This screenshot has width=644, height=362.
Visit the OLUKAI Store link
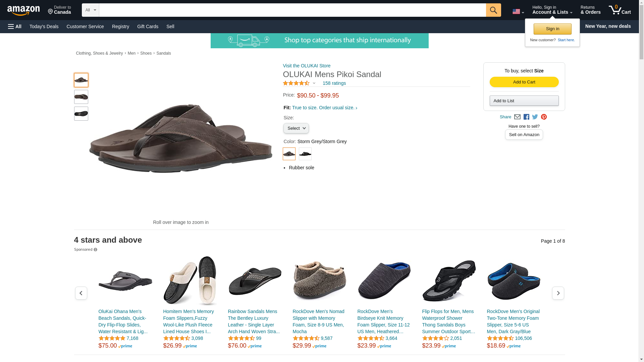[x=307, y=66]
